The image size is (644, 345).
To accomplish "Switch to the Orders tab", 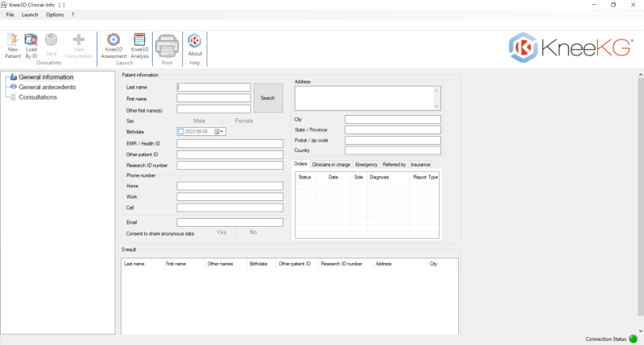I will click(x=300, y=164).
